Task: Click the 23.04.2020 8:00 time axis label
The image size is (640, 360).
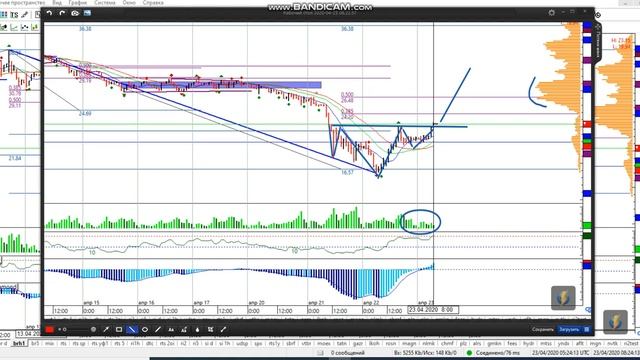Action: [x=433, y=310]
